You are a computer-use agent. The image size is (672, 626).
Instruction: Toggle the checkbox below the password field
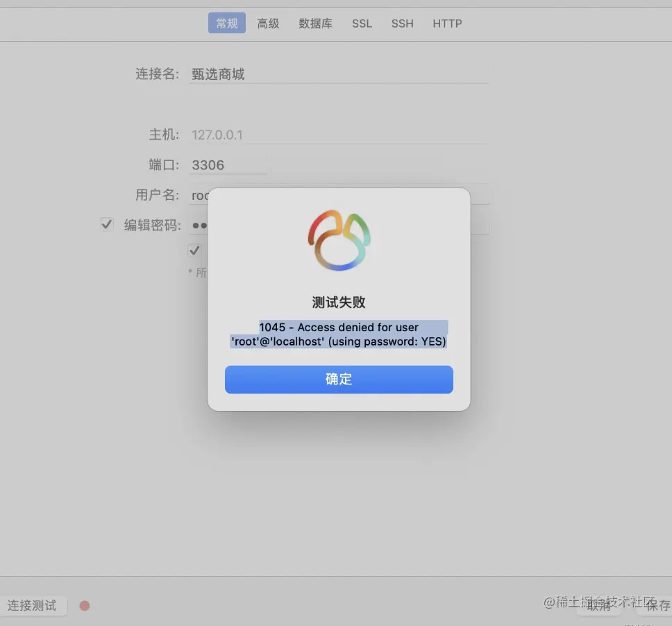pyautogui.click(x=194, y=251)
